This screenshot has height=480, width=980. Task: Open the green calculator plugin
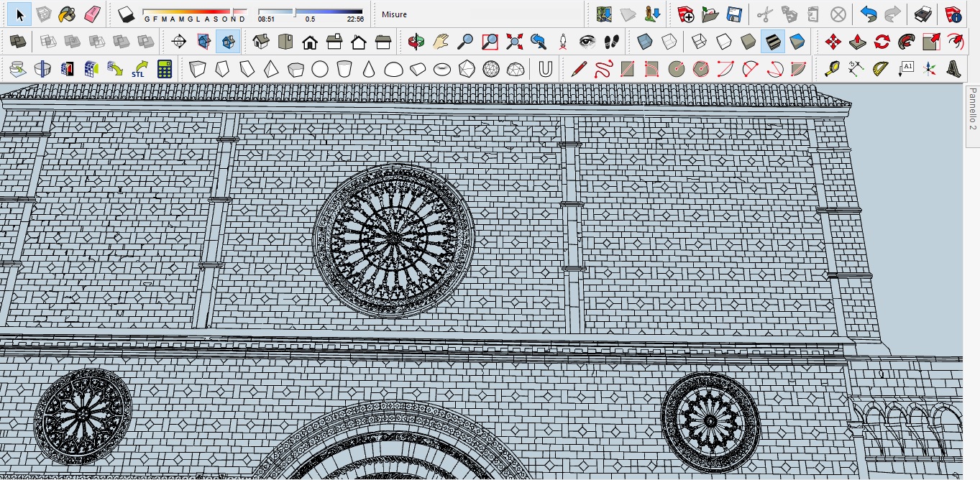(165, 69)
